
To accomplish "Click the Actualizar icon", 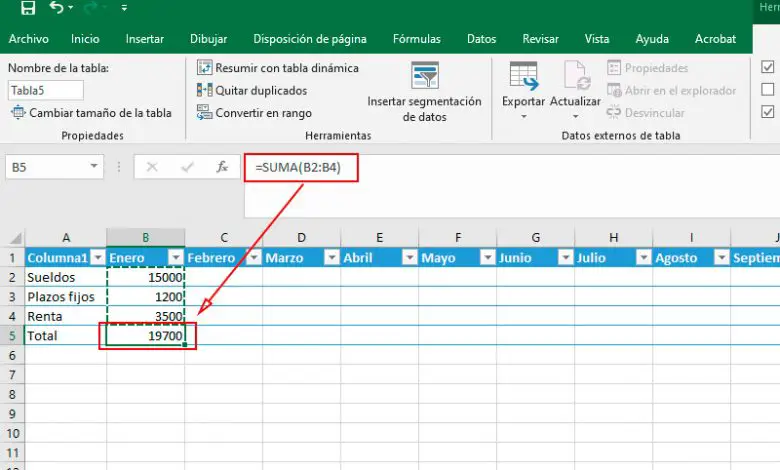I will click(576, 76).
